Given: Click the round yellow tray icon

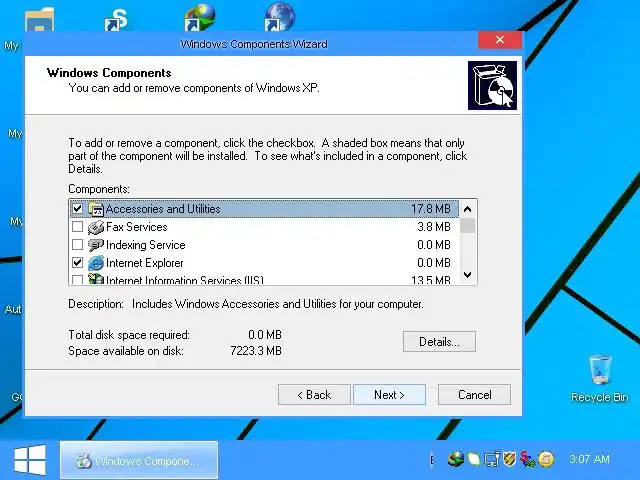Looking at the screenshot, I should (546, 459).
